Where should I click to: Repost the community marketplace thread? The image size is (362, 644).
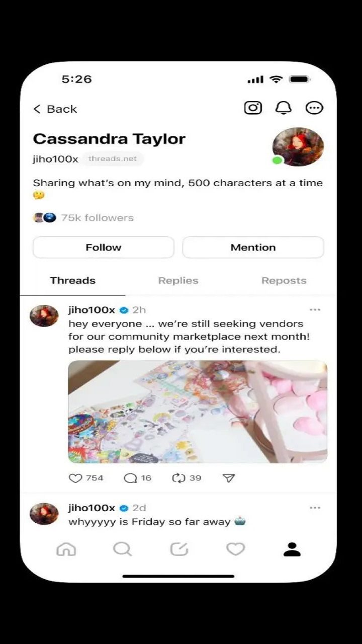point(178,478)
